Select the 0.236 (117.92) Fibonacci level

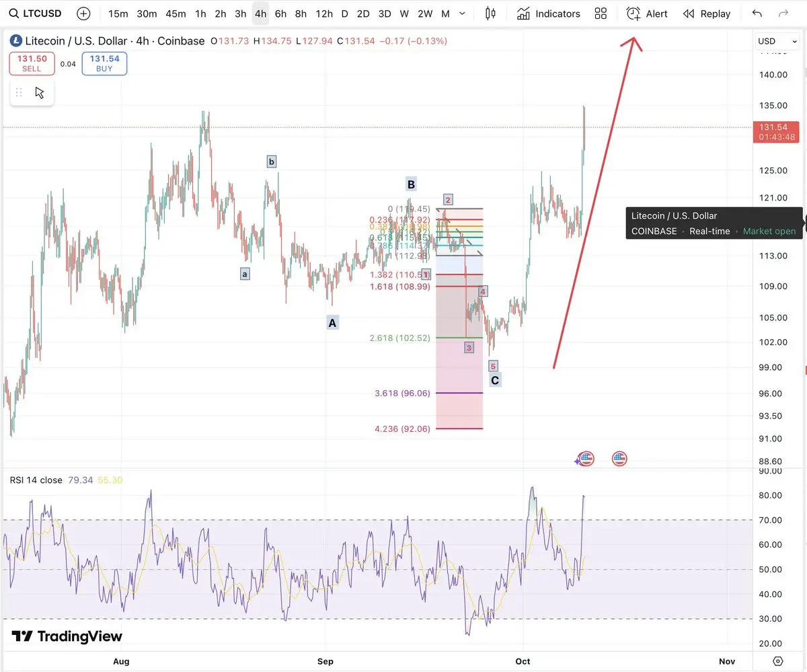click(x=400, y=220)
